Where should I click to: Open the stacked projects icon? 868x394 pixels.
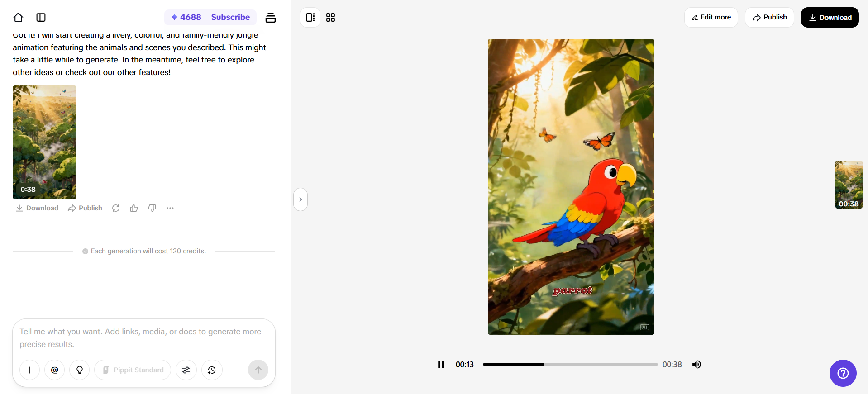tap(271, 18)
